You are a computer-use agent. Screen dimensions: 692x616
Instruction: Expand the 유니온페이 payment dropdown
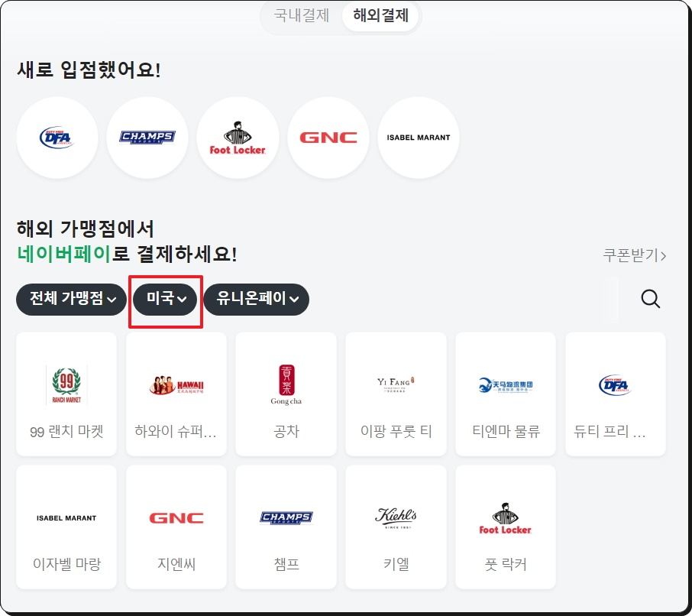(257, 300)
